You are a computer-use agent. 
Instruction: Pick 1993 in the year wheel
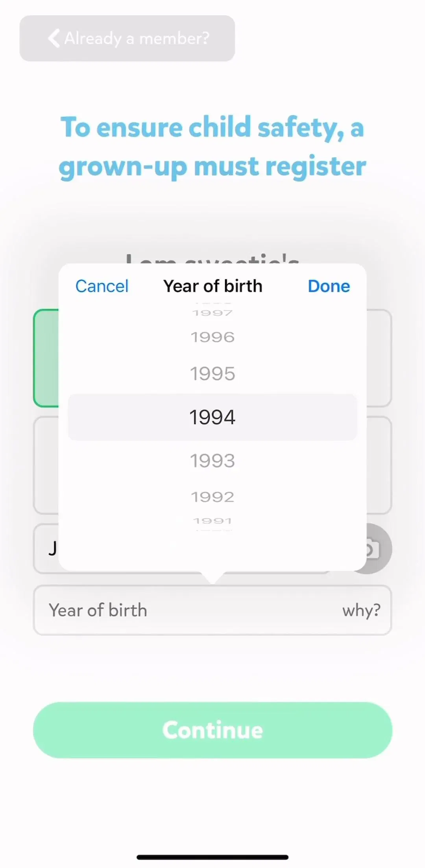click(x=213, y=461)
